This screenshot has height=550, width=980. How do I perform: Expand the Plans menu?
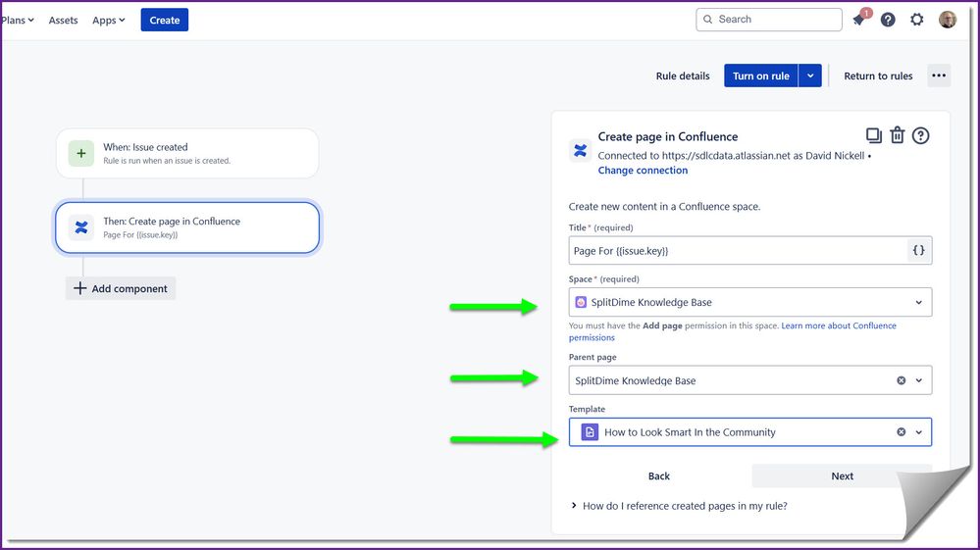point(18,20)
